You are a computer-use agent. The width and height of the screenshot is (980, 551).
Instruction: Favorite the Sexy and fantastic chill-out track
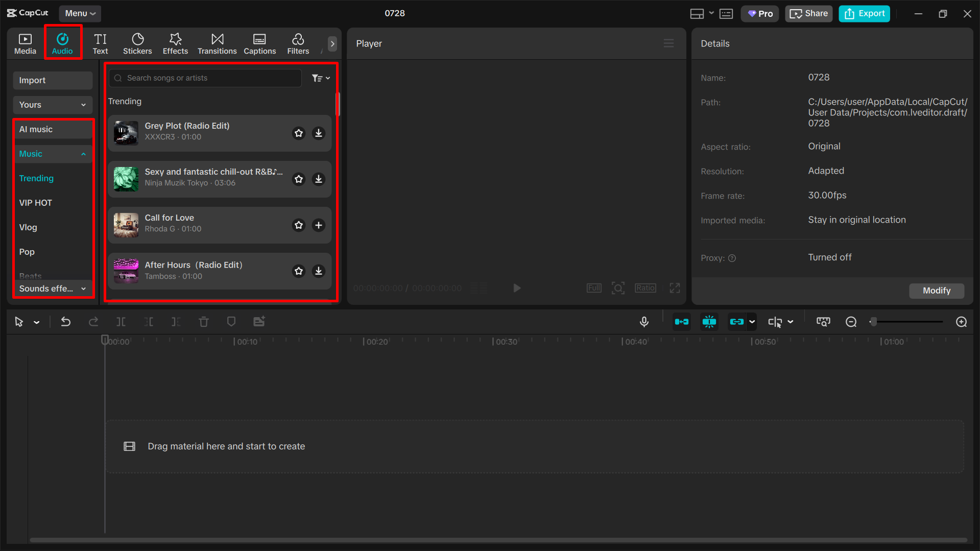coord(299,179)
